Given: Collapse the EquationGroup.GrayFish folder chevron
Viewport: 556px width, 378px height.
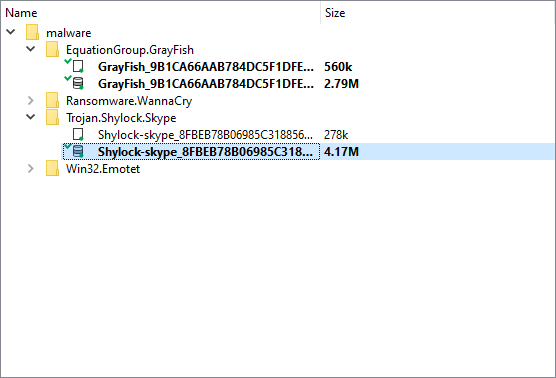Looking at the screenshot, I should click(31, 49).
